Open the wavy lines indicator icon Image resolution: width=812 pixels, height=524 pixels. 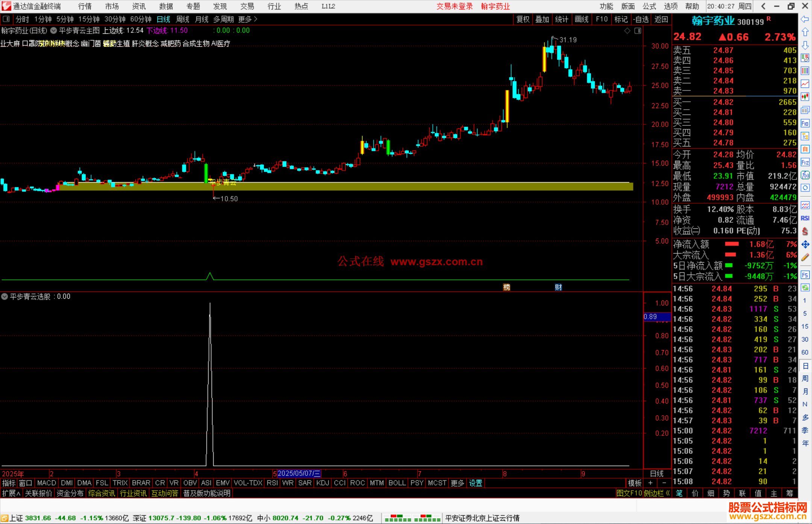tap(805, 205)
